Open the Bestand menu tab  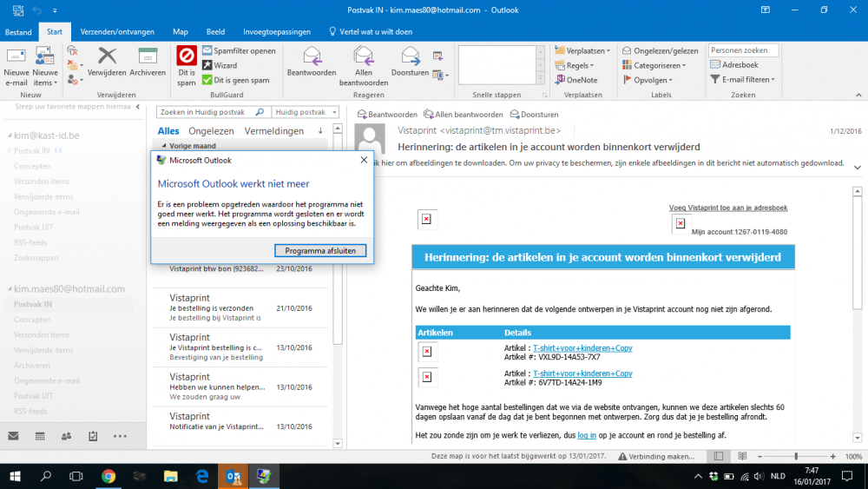[18, 32]
